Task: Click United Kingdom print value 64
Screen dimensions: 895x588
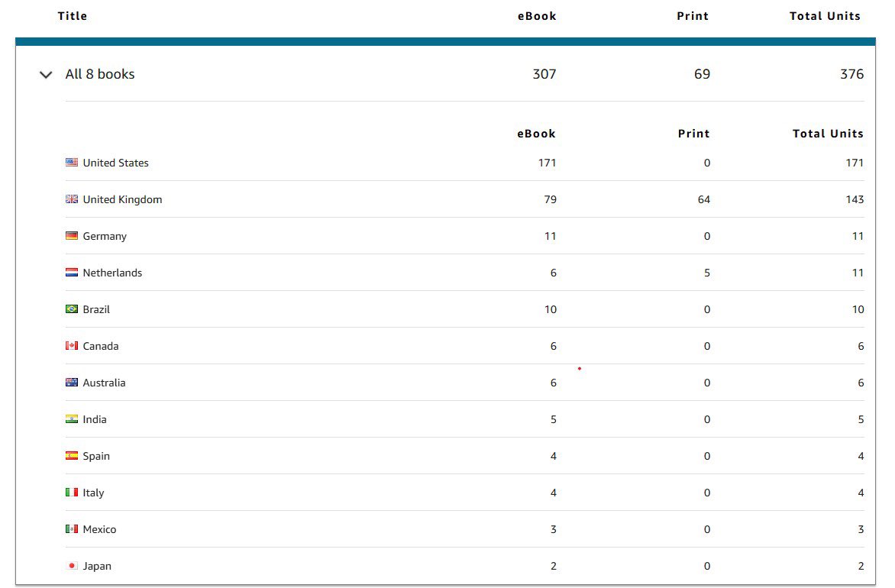Action: 704,199
